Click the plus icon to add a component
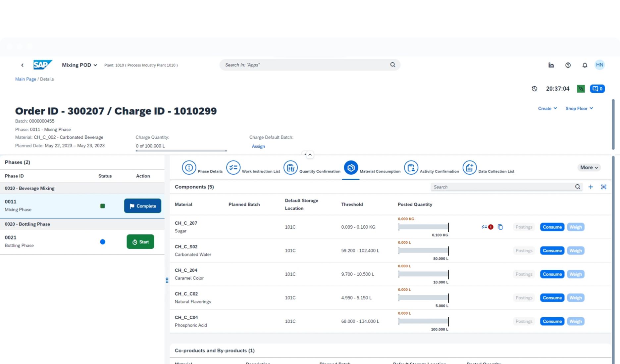Image resolution: width=620 pixels, height=364 pixels. [x=591, y=187]
